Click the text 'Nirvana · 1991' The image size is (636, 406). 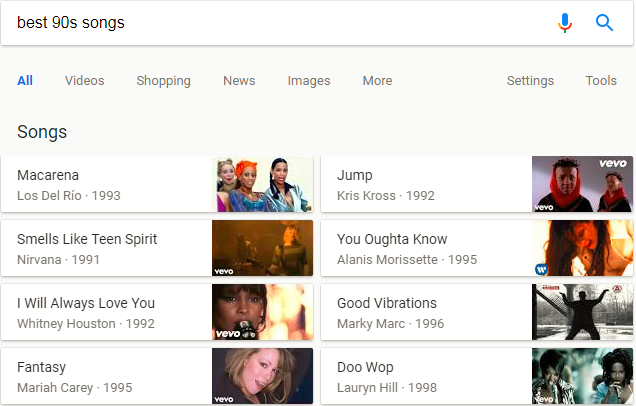58,260
